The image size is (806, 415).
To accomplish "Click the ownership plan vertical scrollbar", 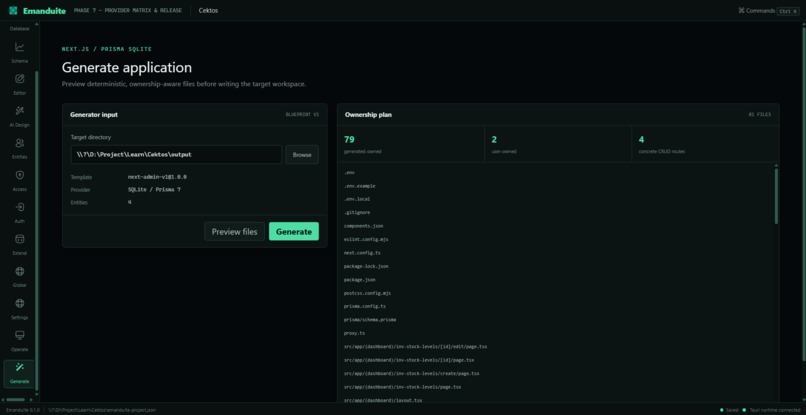I will (776, 195).
